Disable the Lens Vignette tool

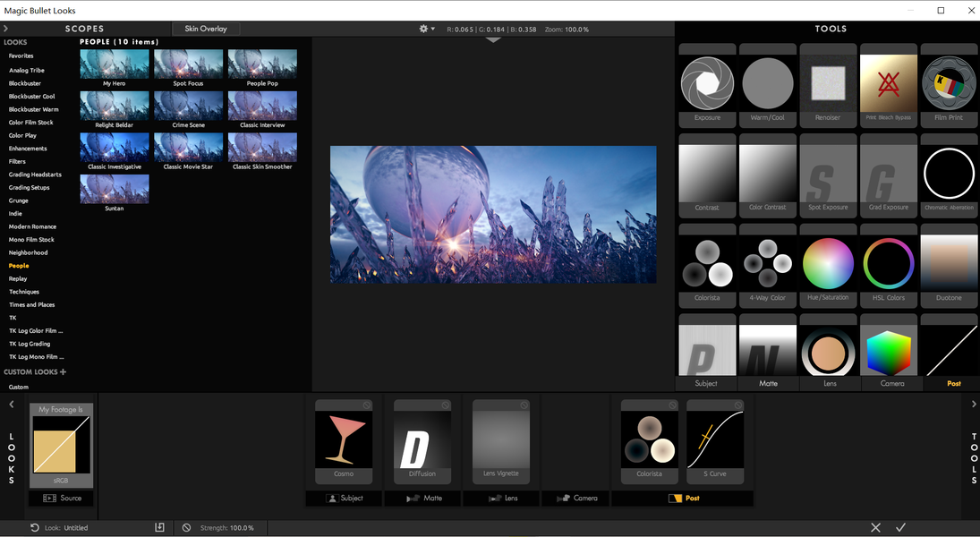(x=524, y=405)
